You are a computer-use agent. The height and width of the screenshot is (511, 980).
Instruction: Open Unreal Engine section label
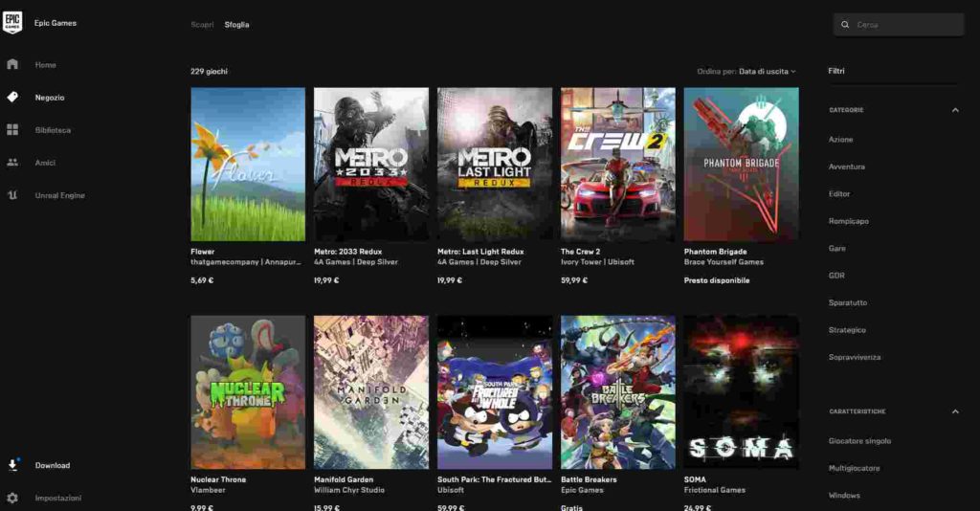pyautogui.click(x=60, y=195)
